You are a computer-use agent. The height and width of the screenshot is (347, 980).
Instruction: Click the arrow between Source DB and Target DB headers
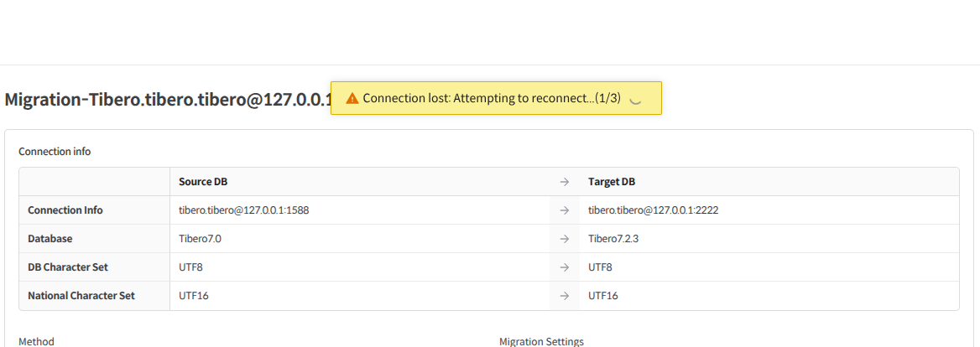(x=565, y=182)
